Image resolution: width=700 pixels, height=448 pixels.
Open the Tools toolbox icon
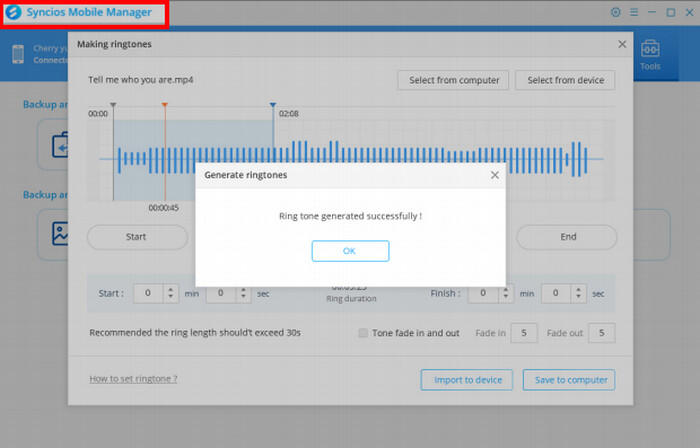651,53
